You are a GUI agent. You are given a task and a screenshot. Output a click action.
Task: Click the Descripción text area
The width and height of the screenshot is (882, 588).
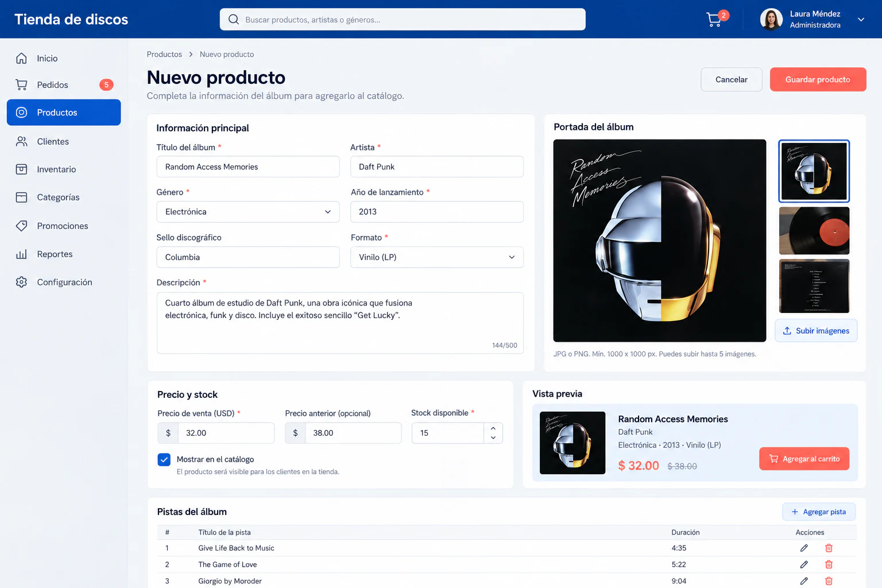[340, 323]
